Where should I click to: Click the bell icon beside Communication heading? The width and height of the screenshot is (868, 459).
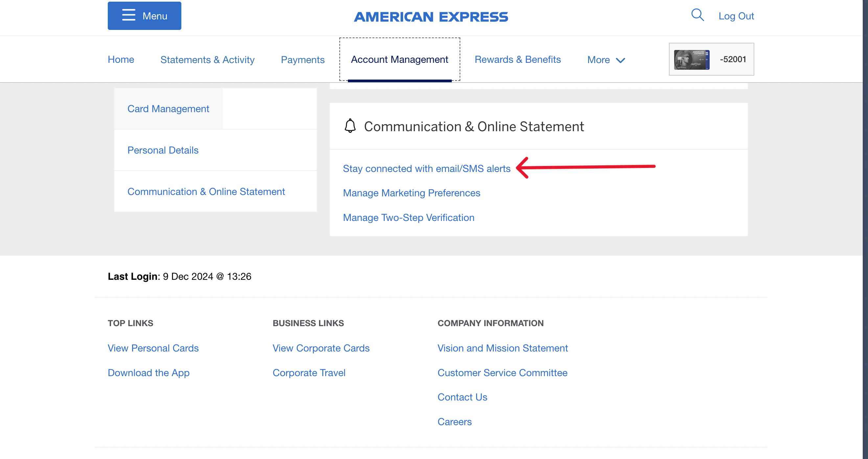coord(350,126)
